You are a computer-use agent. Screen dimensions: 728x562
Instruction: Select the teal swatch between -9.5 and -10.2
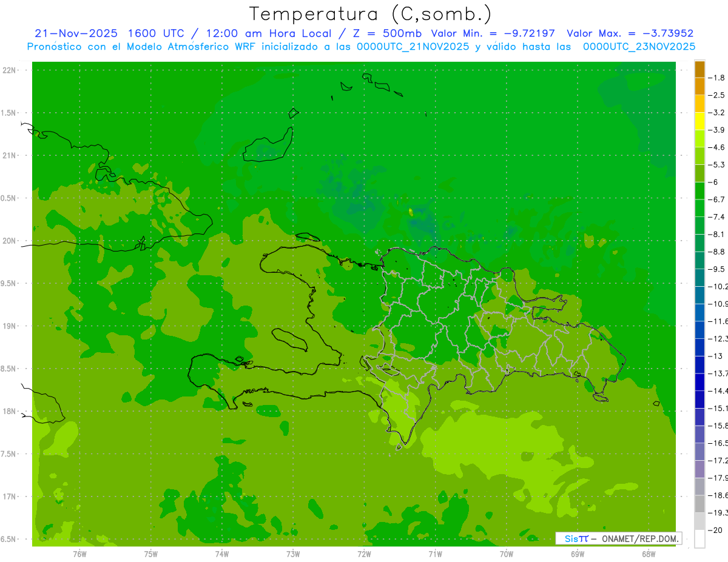[699, 278]
